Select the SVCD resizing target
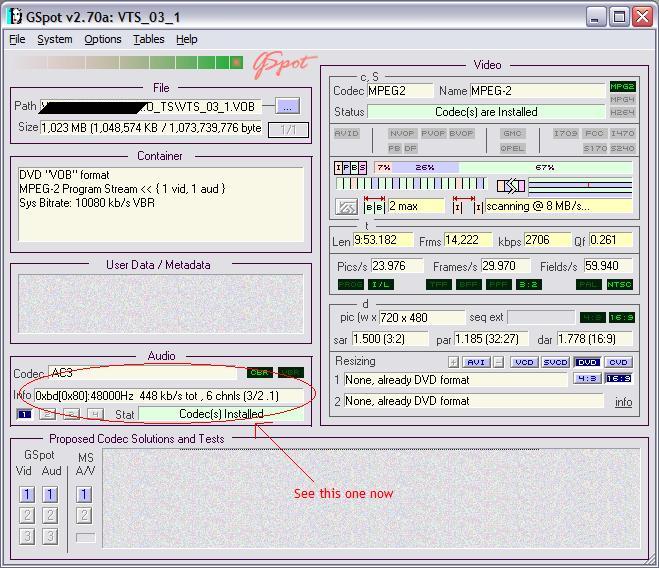 click(x=556, y=362)
